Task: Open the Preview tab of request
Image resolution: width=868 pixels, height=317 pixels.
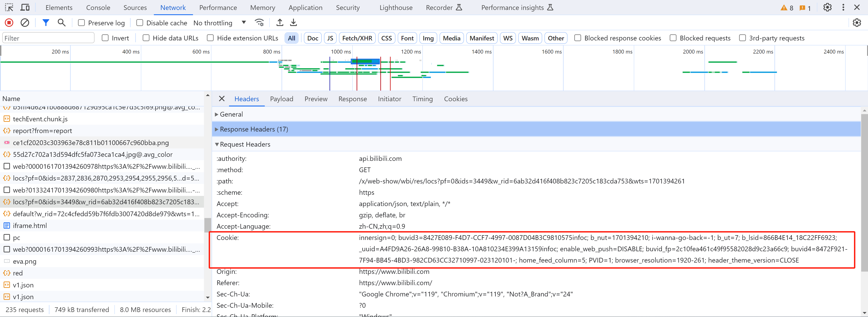Action: (x=316, y=99)
